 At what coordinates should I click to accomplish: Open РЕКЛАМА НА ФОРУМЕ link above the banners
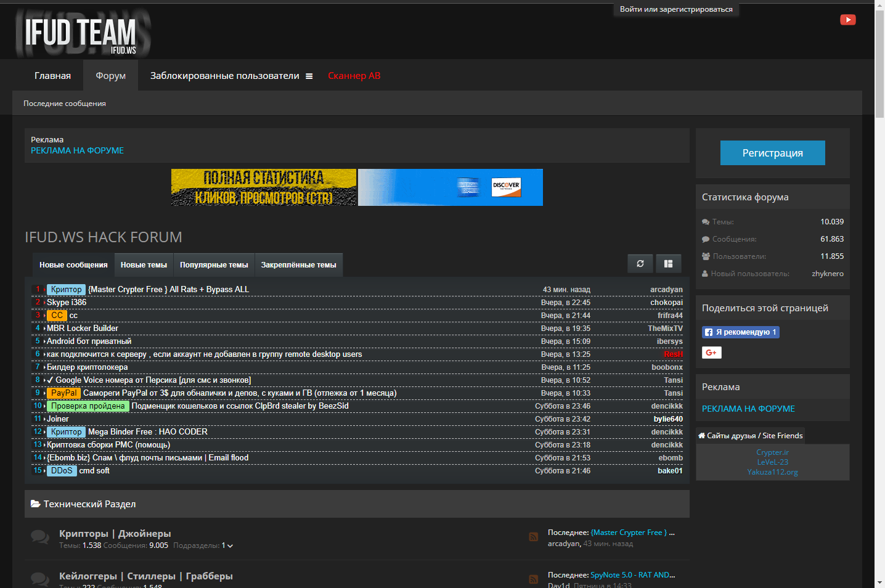click(x=77, y=150)
